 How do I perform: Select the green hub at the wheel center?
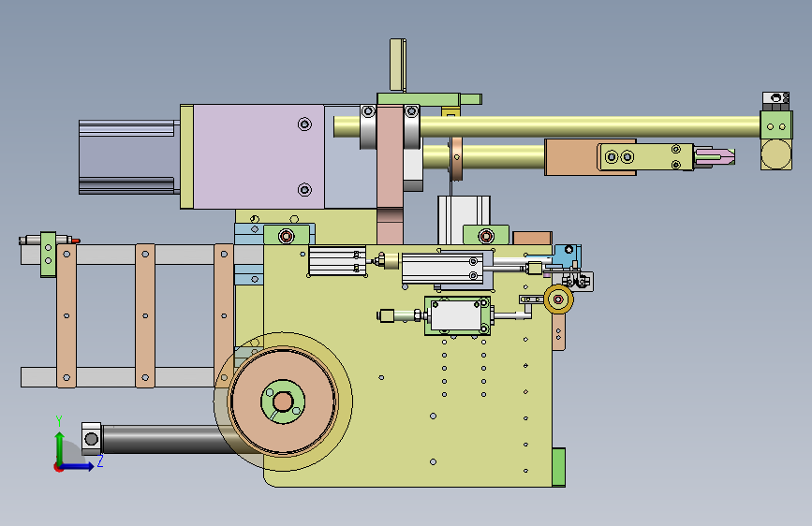pyautogui.click(x=283, y=402)
